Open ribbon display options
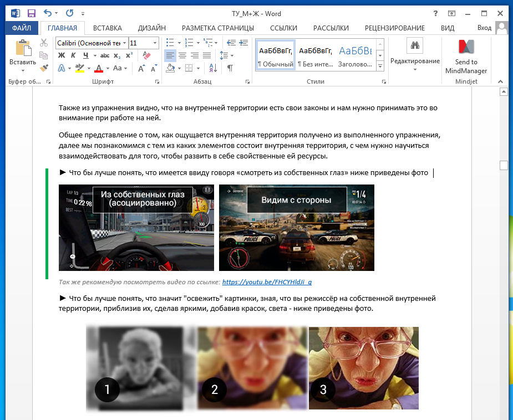513x420 pixels. [x=451, y=13]
